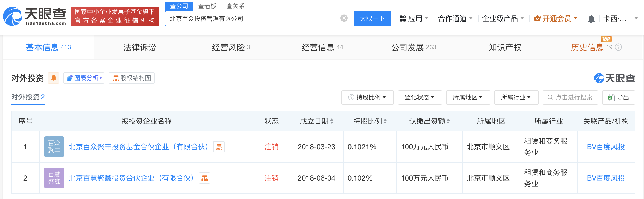The width and height of the screenshot is (644, 199).
Task: Clear the search box with X icon
Action: 344,18
